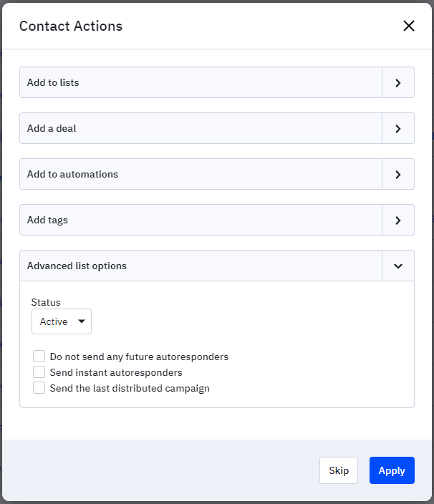Close the Contact Actions dialog
Image resolution: width=434 pixels, height=504 pixels.
(409, 26)
